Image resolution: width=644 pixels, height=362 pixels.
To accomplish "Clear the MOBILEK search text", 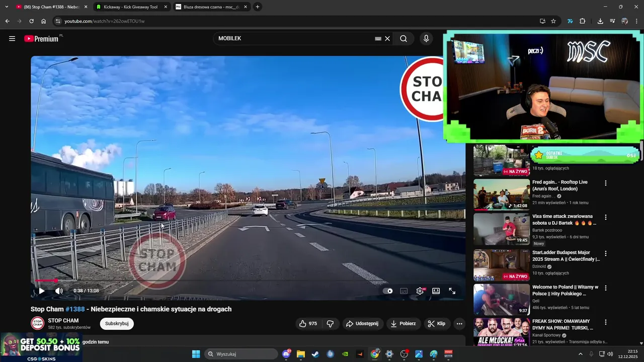I will (x=387, y=39).
